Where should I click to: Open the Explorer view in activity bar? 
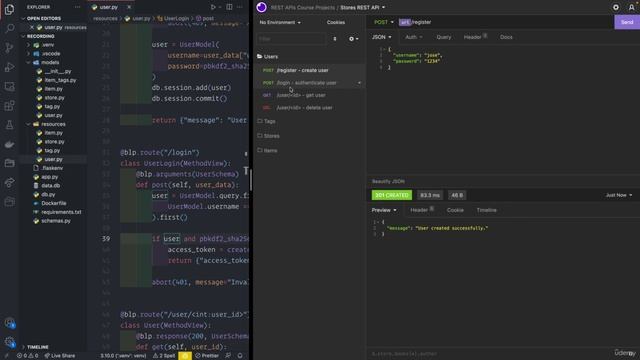point(9,9)
